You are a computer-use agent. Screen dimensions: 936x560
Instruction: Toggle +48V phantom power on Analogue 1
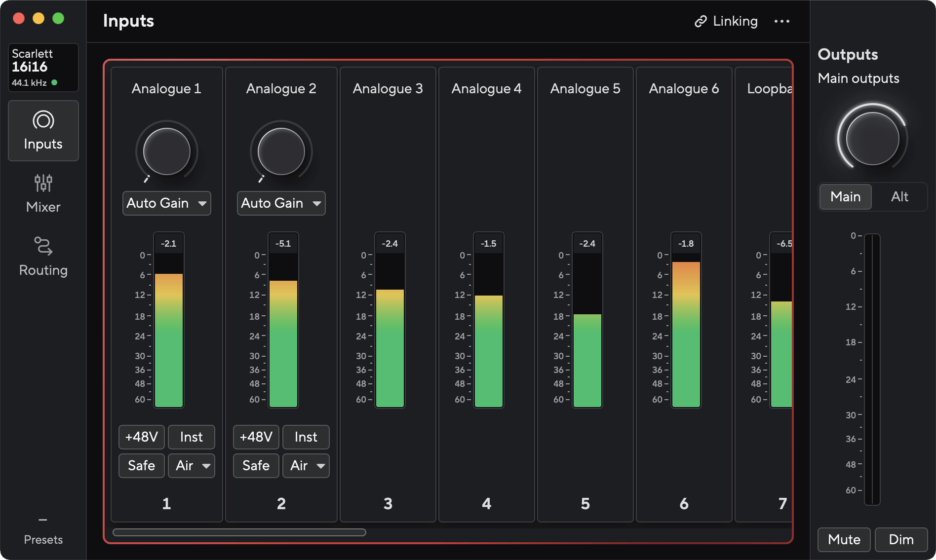(142, 437)
